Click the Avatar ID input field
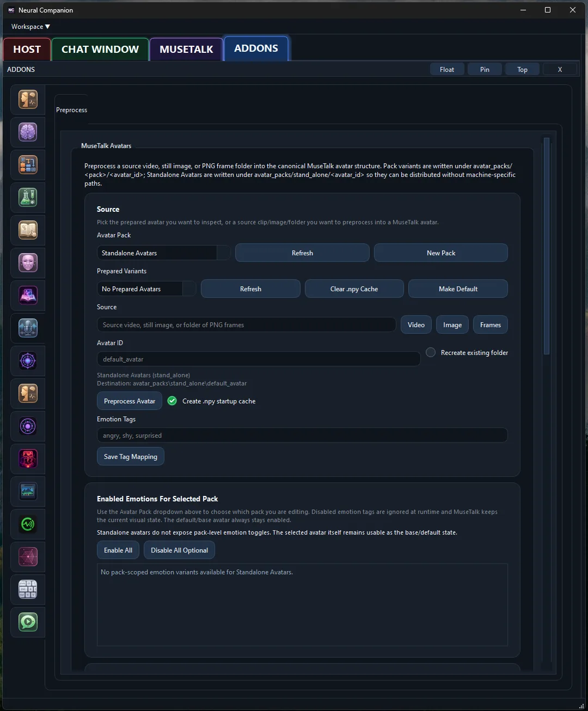Viewport: 588px width, 711px height. point(259,359)
